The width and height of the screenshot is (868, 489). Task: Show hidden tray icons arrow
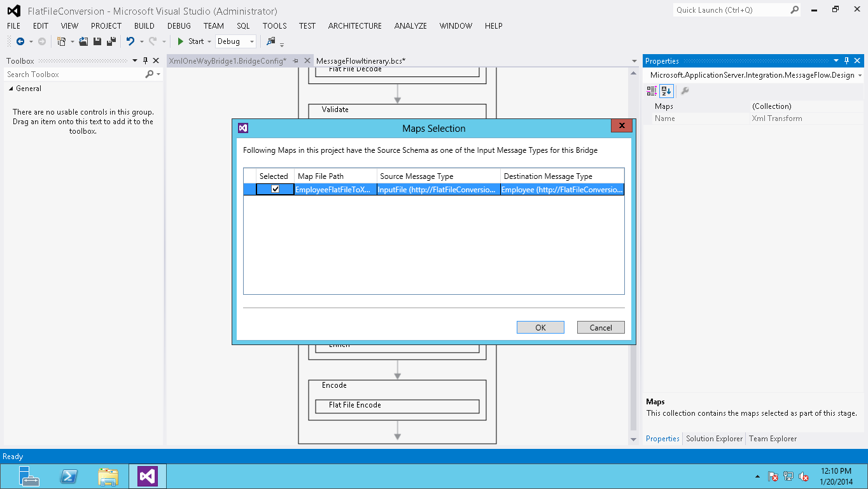coord(757,476)
